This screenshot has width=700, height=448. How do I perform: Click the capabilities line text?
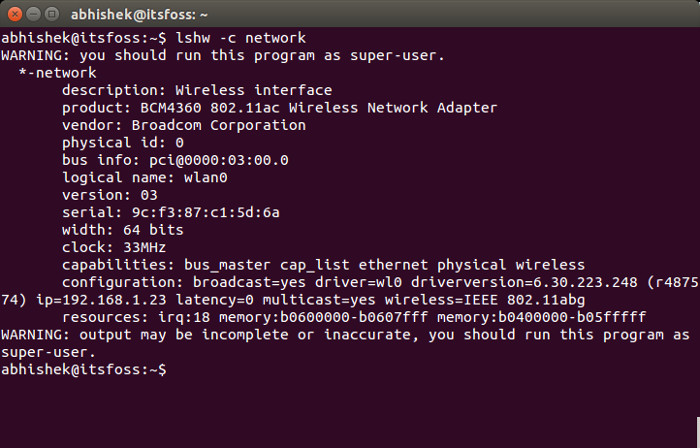click(x=323, y=265)
